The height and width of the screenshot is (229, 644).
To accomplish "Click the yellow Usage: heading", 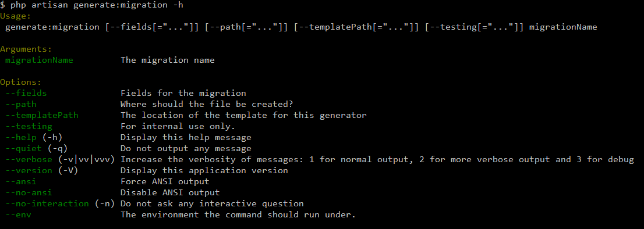I will pos(16,16).
